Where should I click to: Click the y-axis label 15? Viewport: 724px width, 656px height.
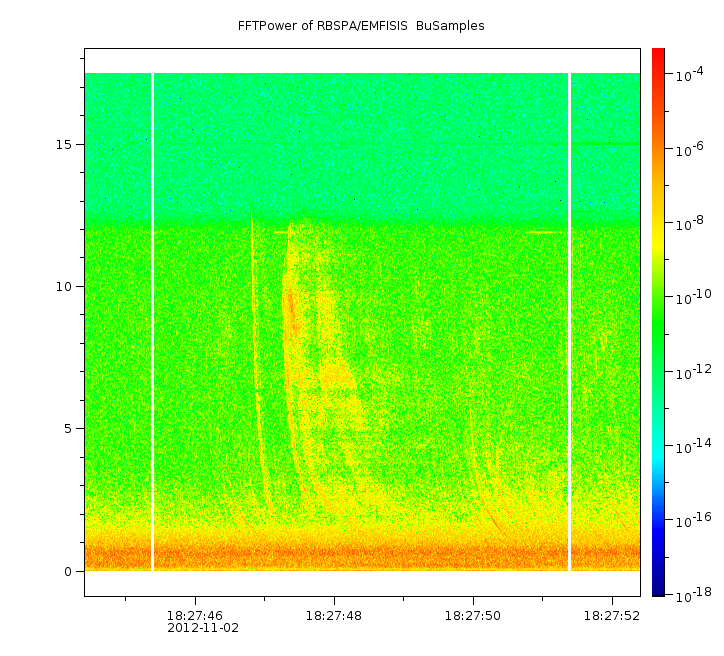pos(64,144)
